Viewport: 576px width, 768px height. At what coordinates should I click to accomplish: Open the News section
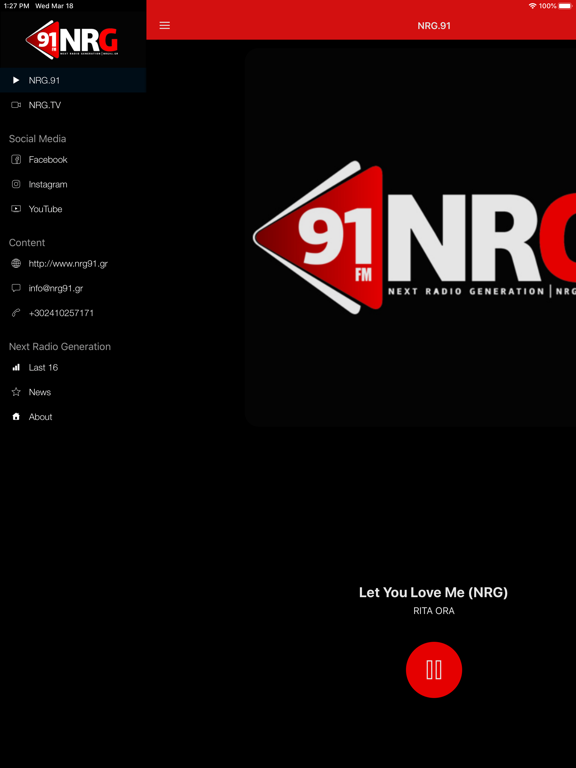(73, 392)
